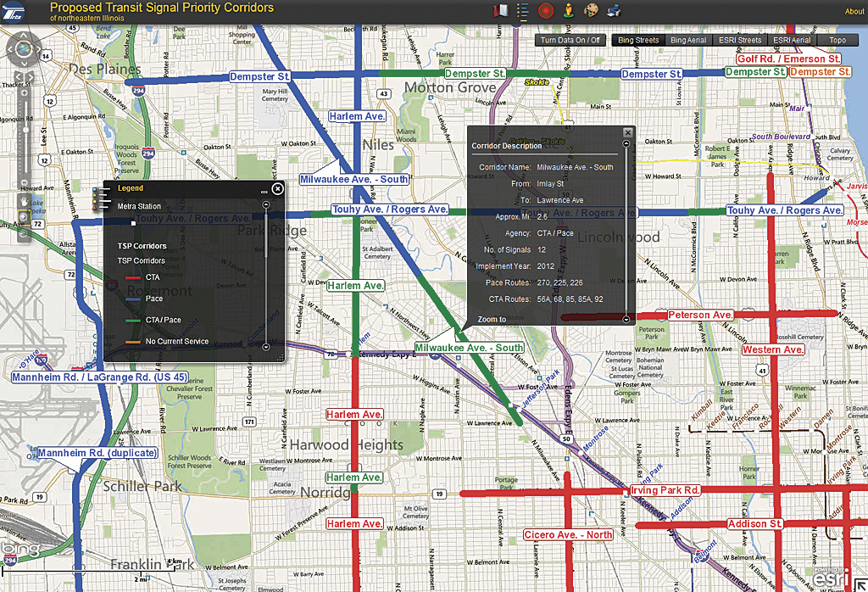Go to next map extent arrow

[x=30, y=75]
